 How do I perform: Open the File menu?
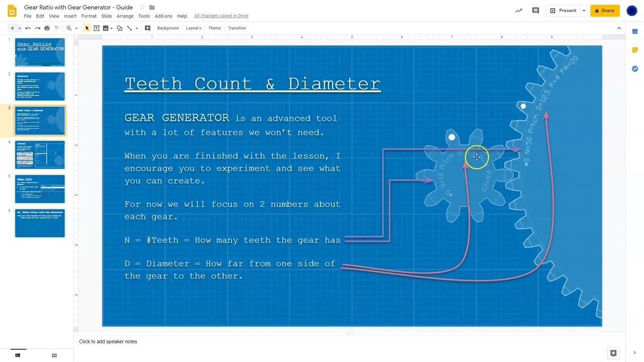tap(28, 16)
